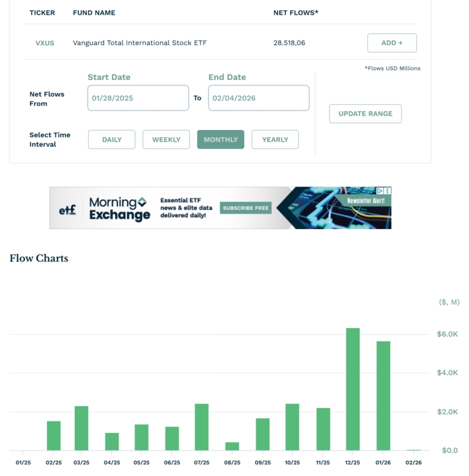The image size is (469, 476).
Task: Click the 02/26 x-axis label
Action: pos(413,463)
